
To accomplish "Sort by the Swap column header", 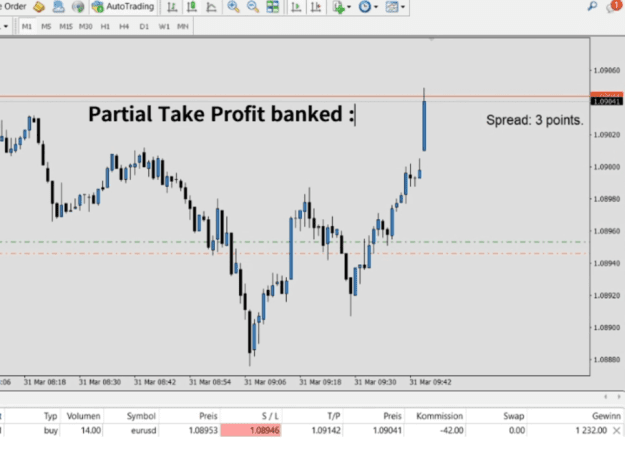I will pyautogui.click(x=513, y=416).
